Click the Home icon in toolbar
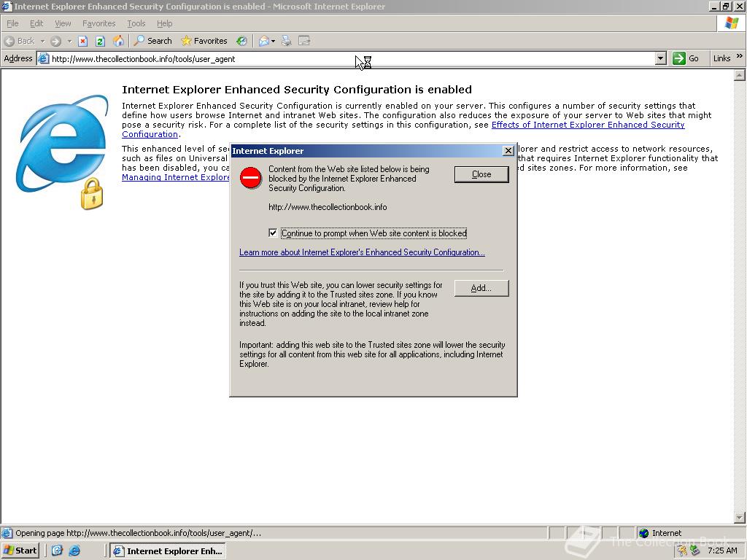Screen dimensions: 747x560 point(118,41)
